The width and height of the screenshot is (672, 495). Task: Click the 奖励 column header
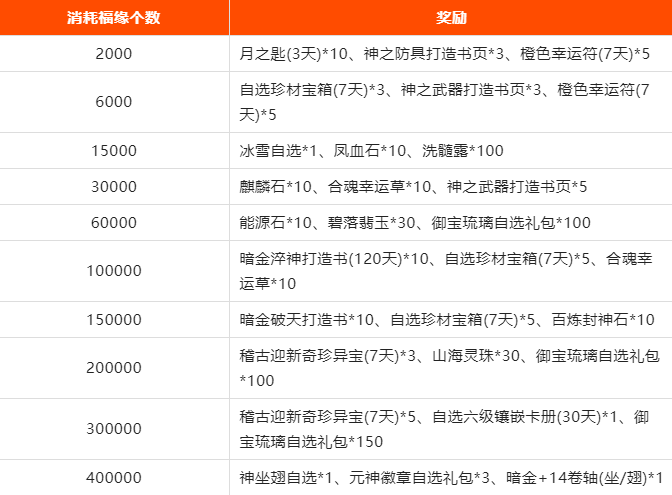click(451, 18)
